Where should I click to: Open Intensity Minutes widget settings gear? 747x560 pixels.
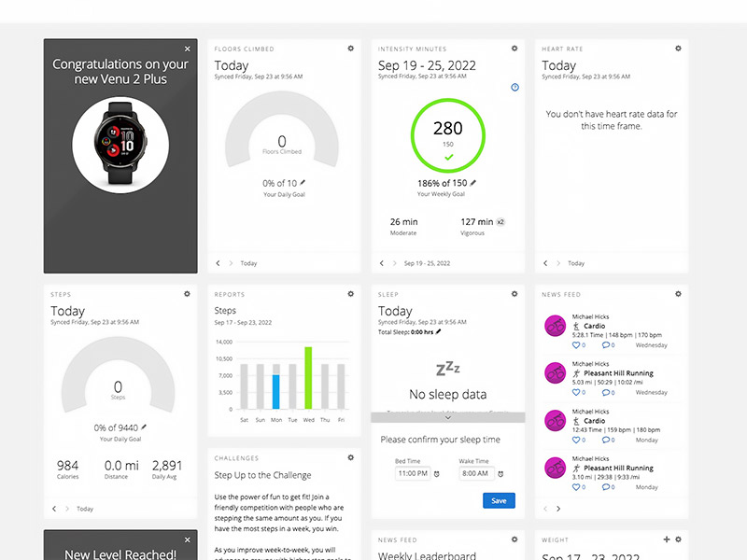point(514,49)
